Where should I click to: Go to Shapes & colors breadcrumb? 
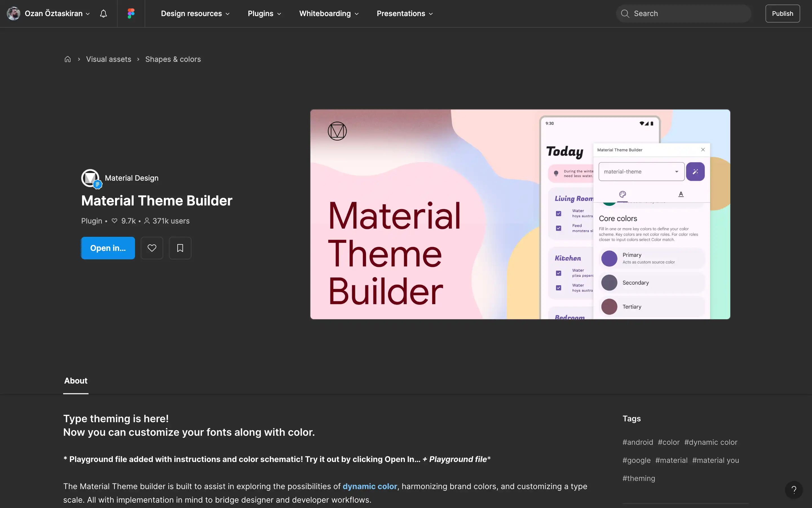[x=173, y=59]
